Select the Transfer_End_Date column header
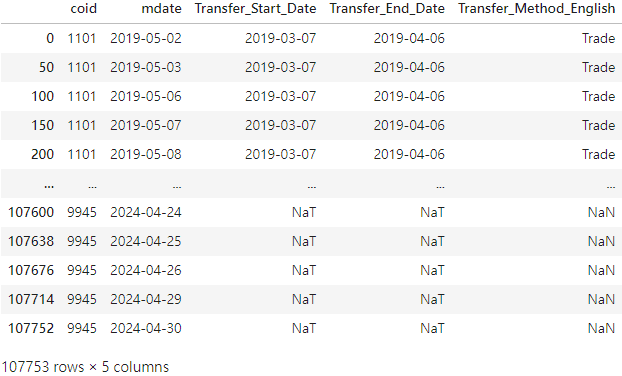 point(387,9)
